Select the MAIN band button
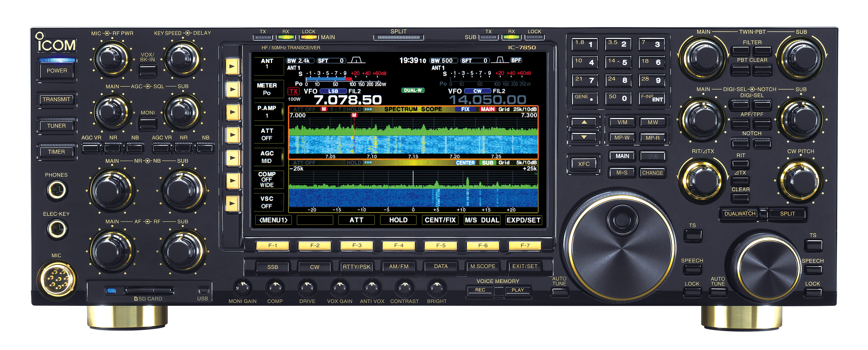 (622, 156)
